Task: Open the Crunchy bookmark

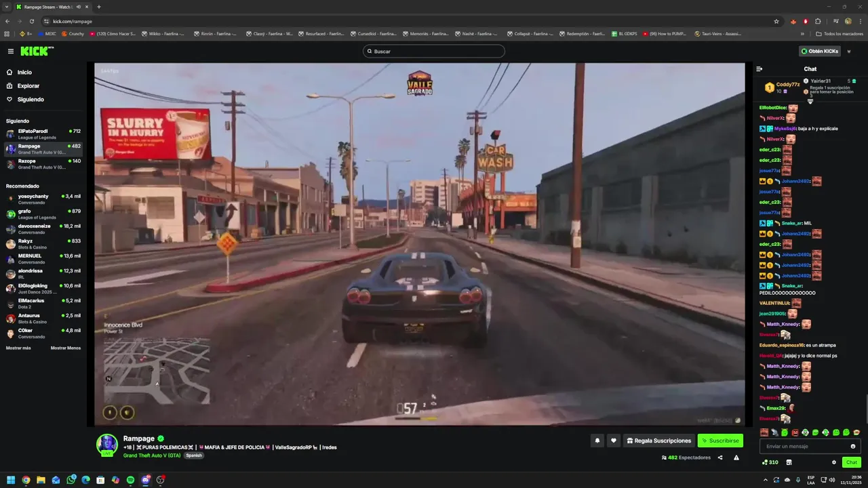Action: (73, 33)
